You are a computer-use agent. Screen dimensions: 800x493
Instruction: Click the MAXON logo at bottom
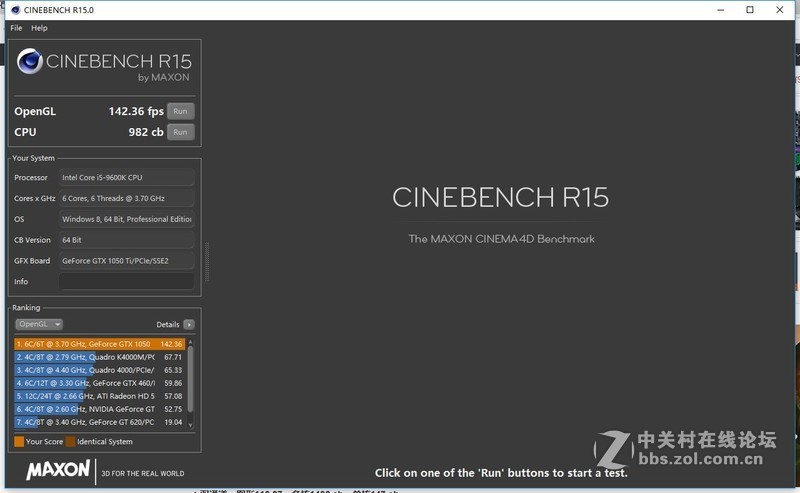tap(58, 470)
